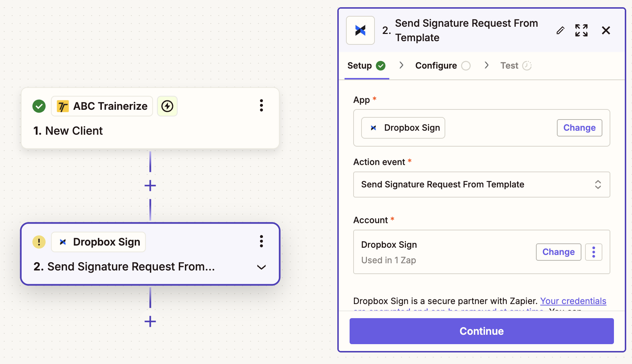Click the Dropbox Sign icon in step 2 card
The height and width of the screenshot is (364, 632).
tap(63, 242)
